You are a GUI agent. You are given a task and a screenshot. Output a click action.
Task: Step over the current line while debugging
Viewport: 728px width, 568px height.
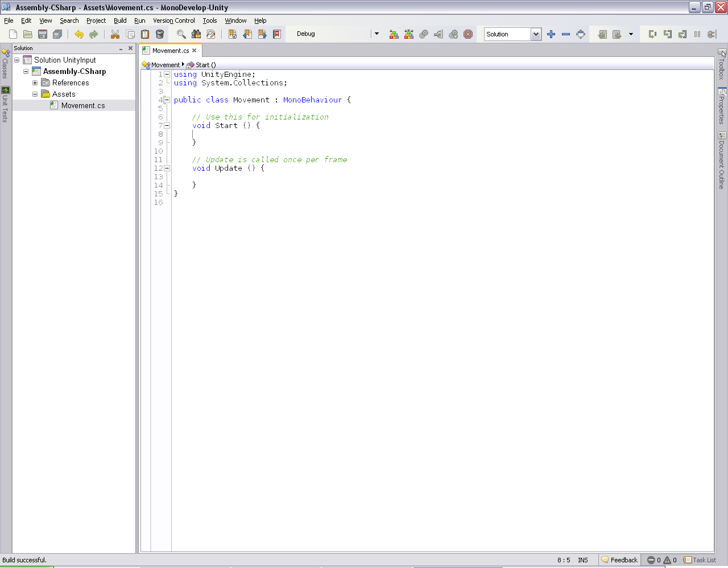click(x=652, y=34)
